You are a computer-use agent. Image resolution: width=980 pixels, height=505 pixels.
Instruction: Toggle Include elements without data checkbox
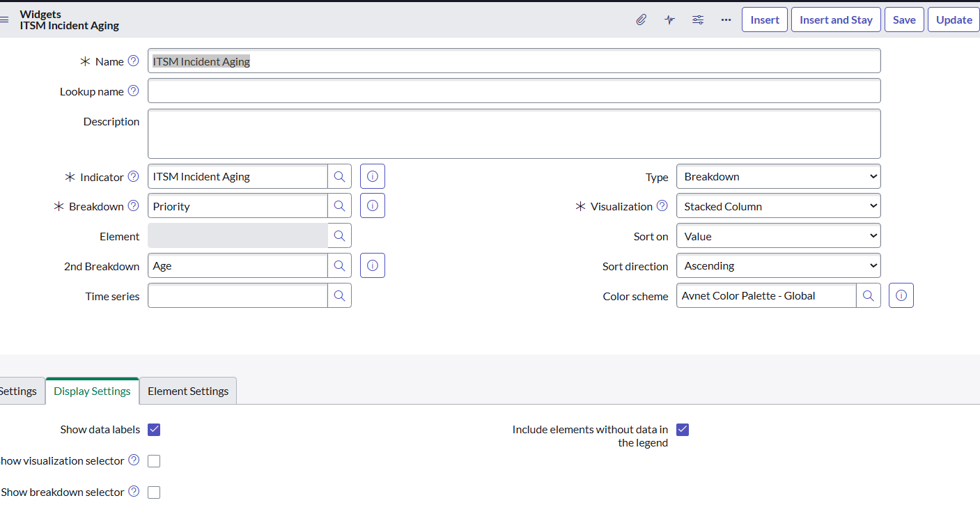pos(683,430)
